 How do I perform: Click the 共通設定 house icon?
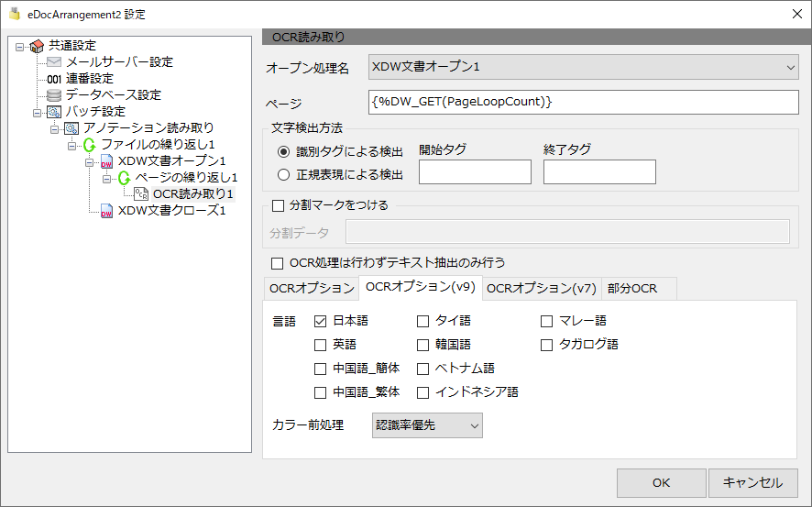coord(37,46)
